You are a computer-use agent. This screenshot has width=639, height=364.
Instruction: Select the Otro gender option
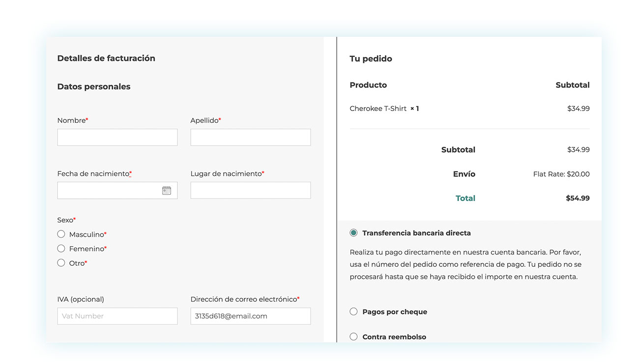(x=61, y=262)
